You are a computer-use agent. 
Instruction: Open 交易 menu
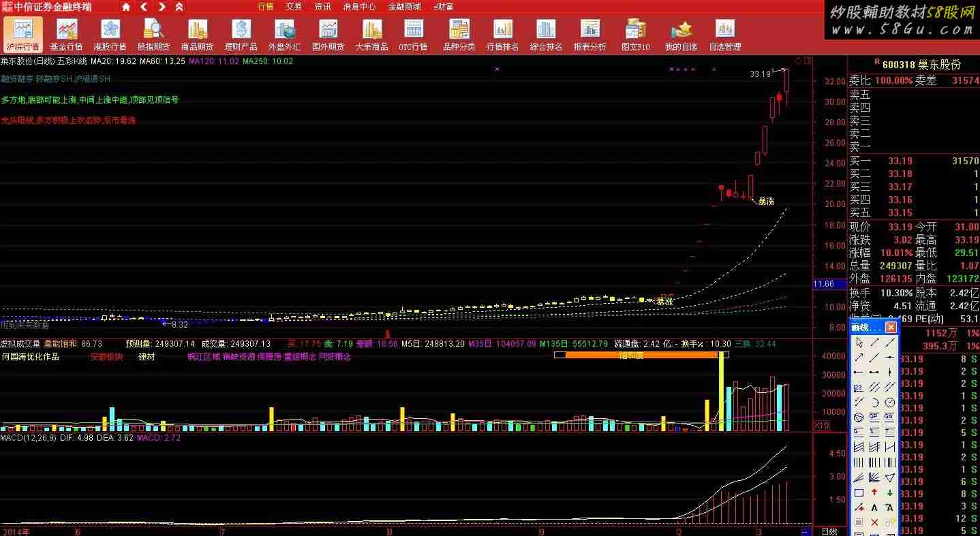[294, 7]
